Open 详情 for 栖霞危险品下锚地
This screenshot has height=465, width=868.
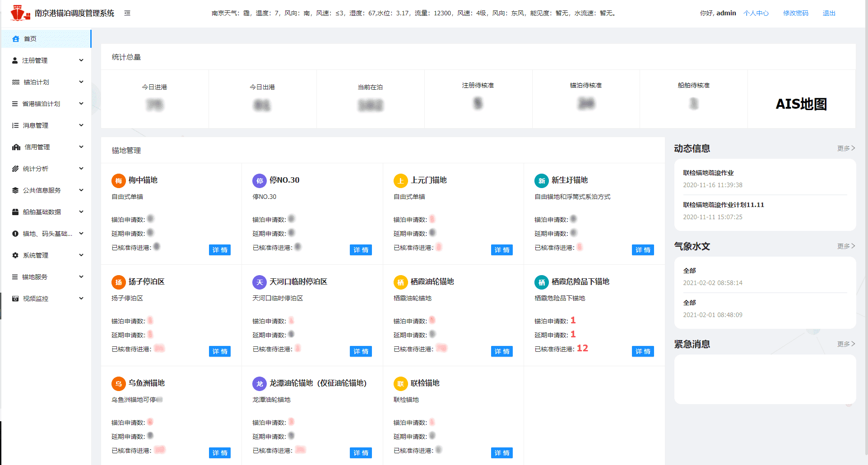pyautogui.click(x=642, y=351)
